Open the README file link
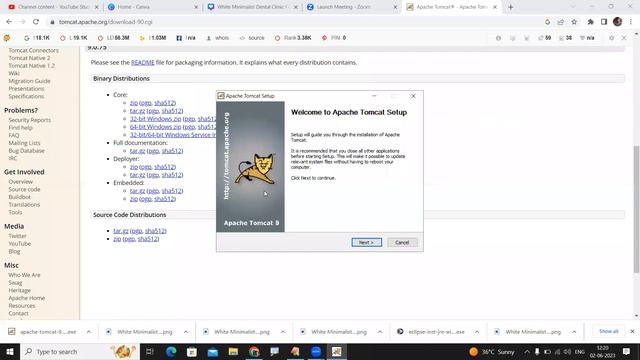640x360 pixels. point(142,62)
